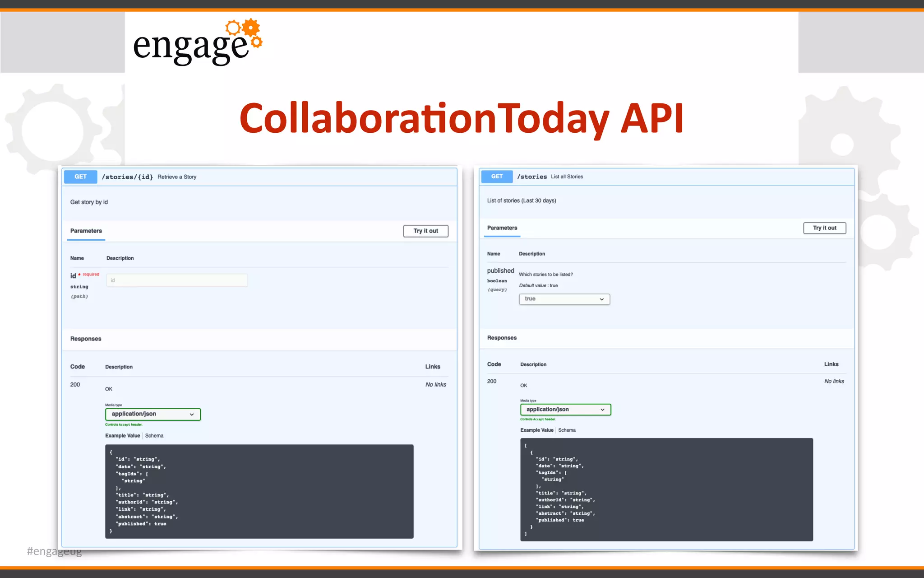This screenshot has width=924, height=578.
Task: Click GET badge for /stories endpoint
Action: [x=497, y=176]
